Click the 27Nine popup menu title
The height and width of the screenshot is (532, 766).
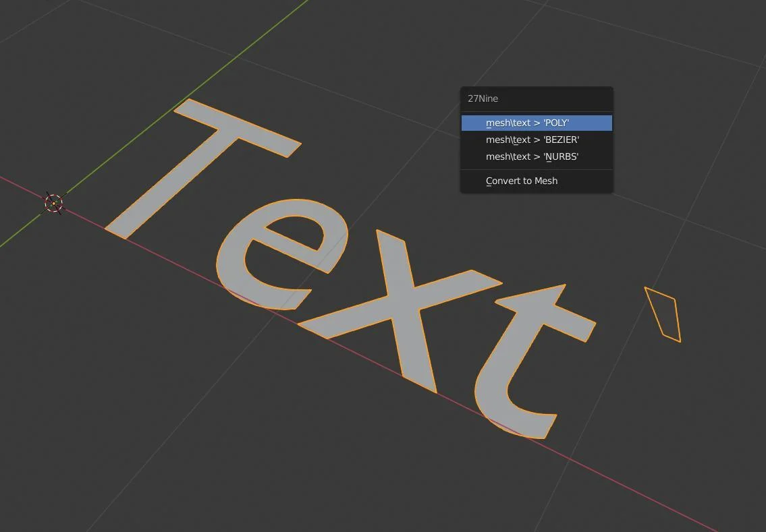pyautogui.click(x=483, y=98)
